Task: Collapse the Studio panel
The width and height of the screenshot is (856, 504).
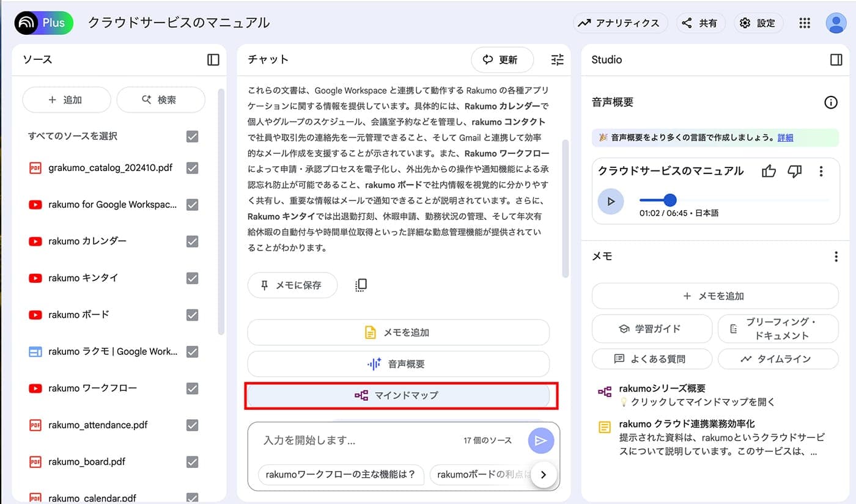Action: tap(836, 59)
